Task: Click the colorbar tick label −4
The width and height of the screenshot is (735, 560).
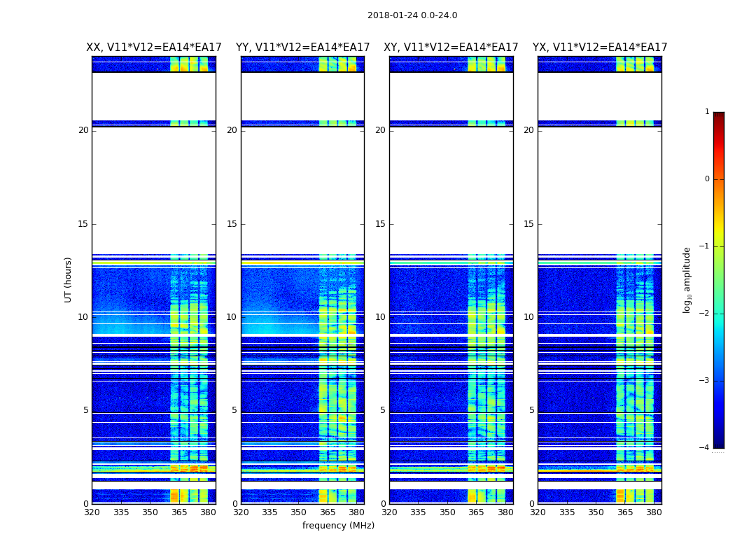Action: (705, 448)
